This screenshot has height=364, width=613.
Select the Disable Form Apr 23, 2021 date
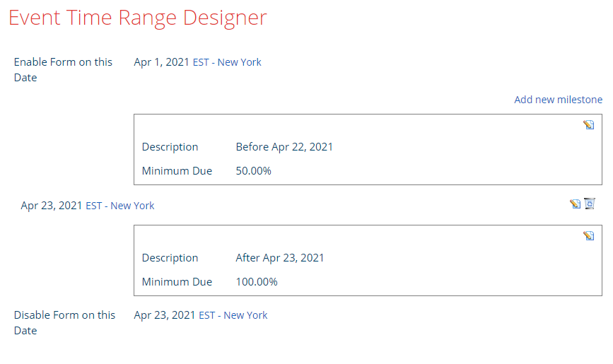point(165,315)
